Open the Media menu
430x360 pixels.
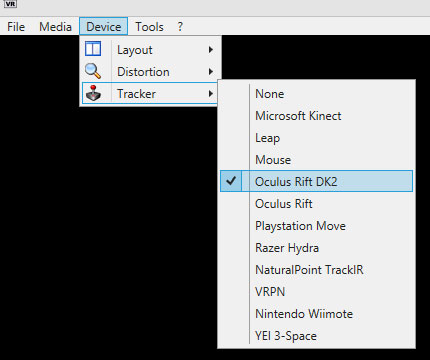tap(55, 27)
